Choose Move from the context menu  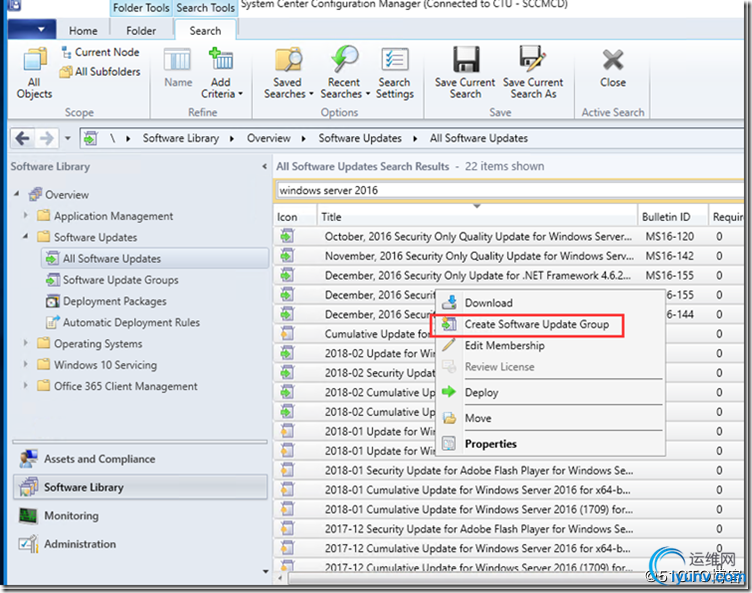click(x=550, y=418)
